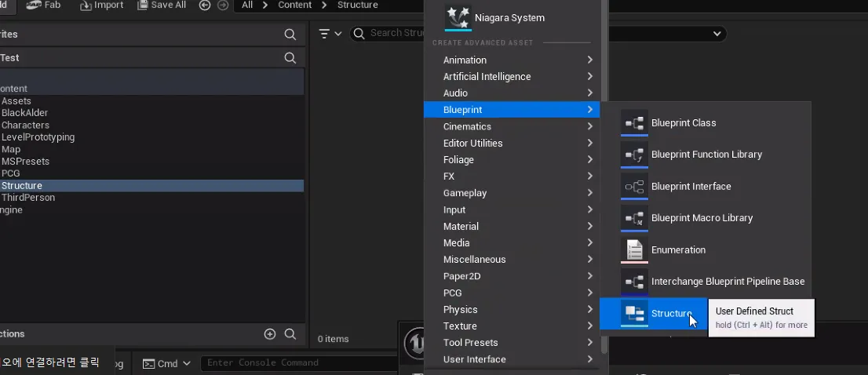Go back in Content Browser history

point(205,5)
